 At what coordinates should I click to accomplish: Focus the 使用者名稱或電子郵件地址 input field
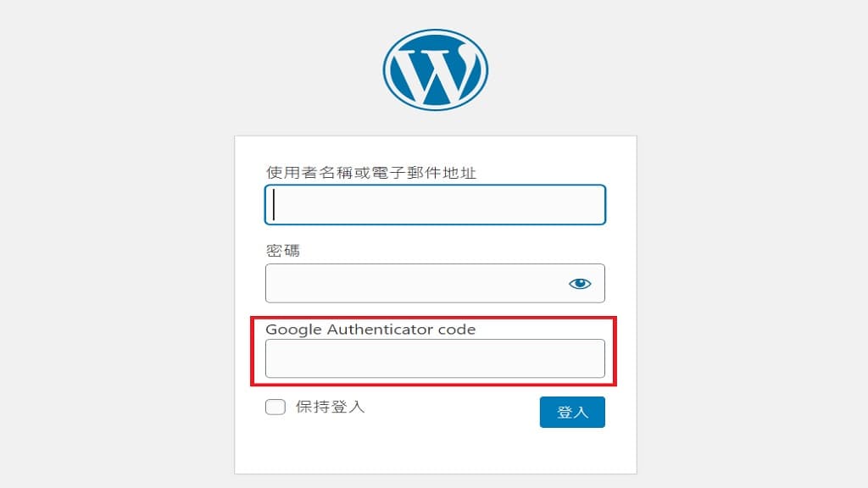click(x=435, y=205)
